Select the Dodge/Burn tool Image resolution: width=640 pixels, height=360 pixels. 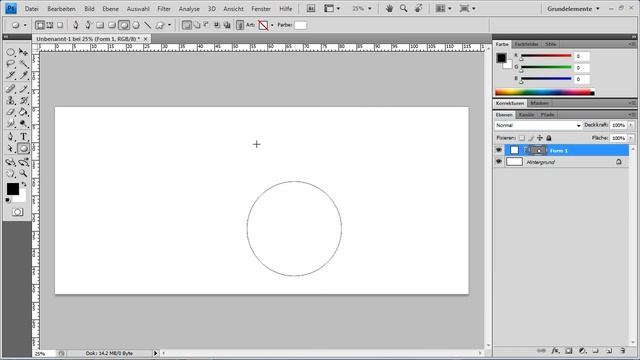(x=23, y=123)
